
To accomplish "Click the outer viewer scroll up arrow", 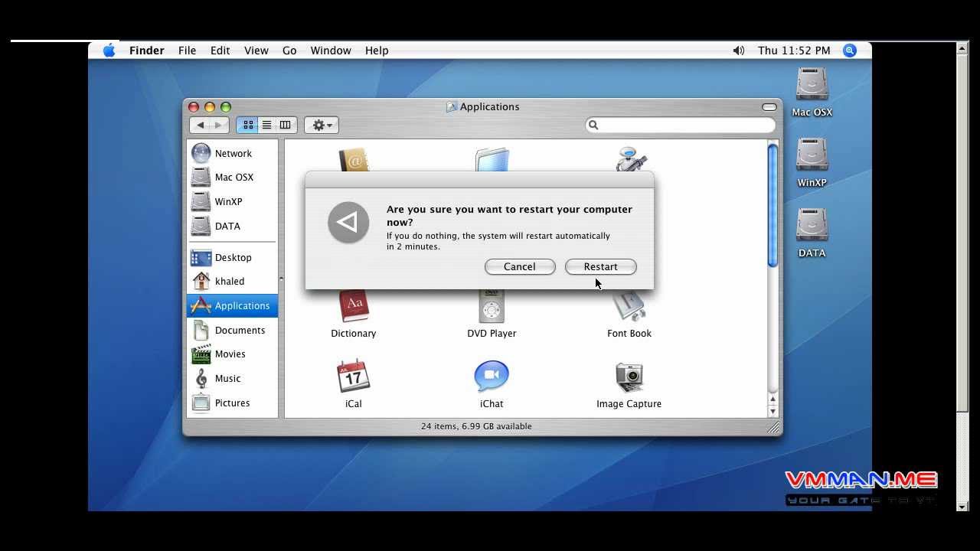I will point(962,48).
